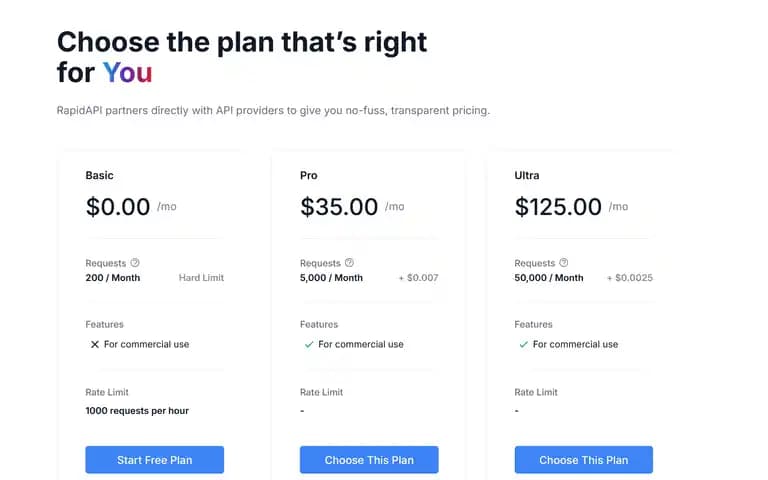
Task: Click the colorful 'You' heading word
Action: click(x=127, y=72)
